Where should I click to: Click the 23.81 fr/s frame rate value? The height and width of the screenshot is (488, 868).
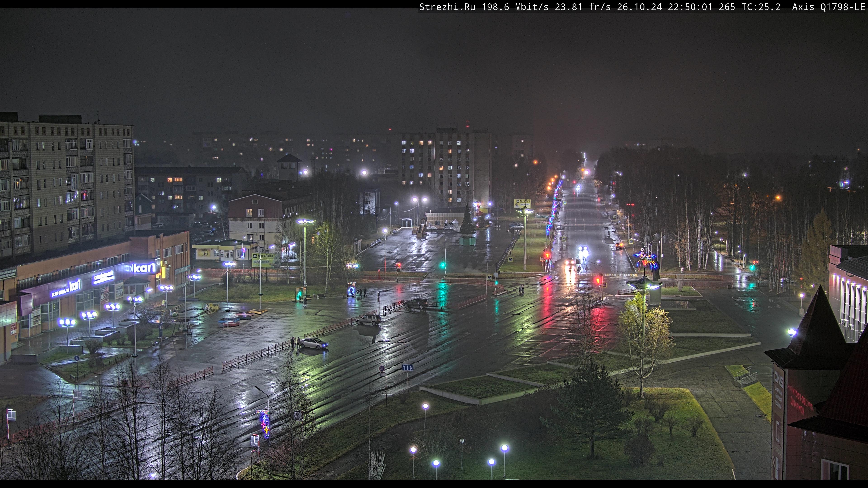(x=583, y=7)
